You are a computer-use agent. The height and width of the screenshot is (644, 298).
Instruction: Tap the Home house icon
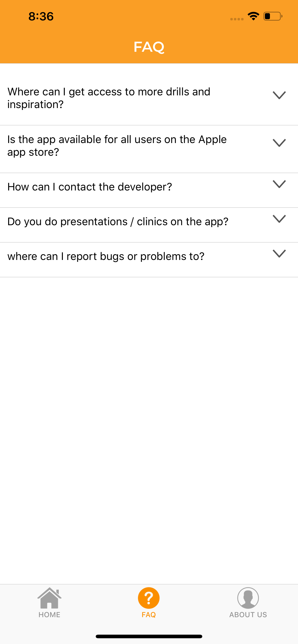click(x=49, y=598)
